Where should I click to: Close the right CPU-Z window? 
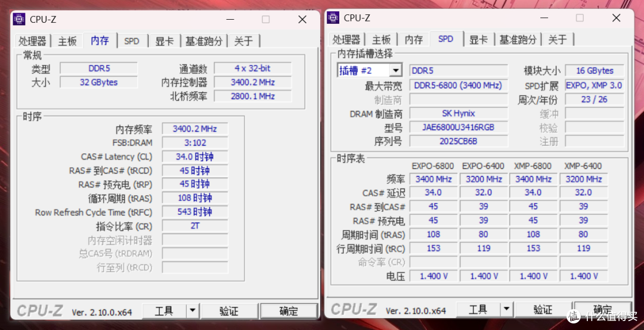coord(616,18)
